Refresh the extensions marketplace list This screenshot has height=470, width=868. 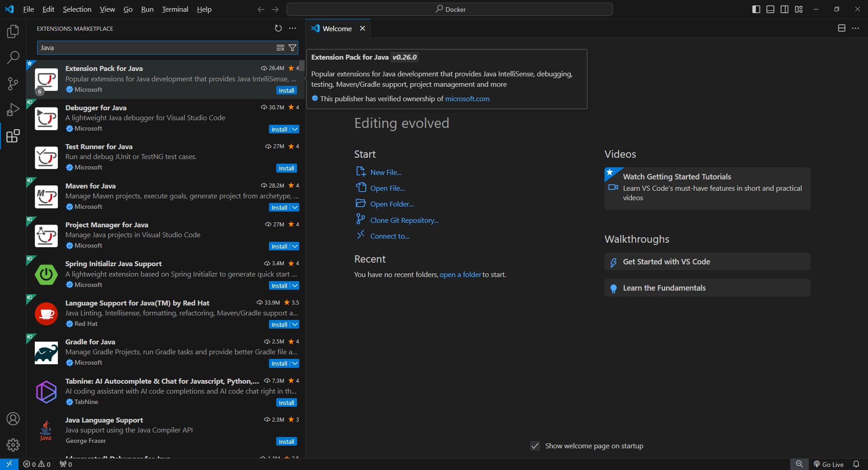pos(278,28)
